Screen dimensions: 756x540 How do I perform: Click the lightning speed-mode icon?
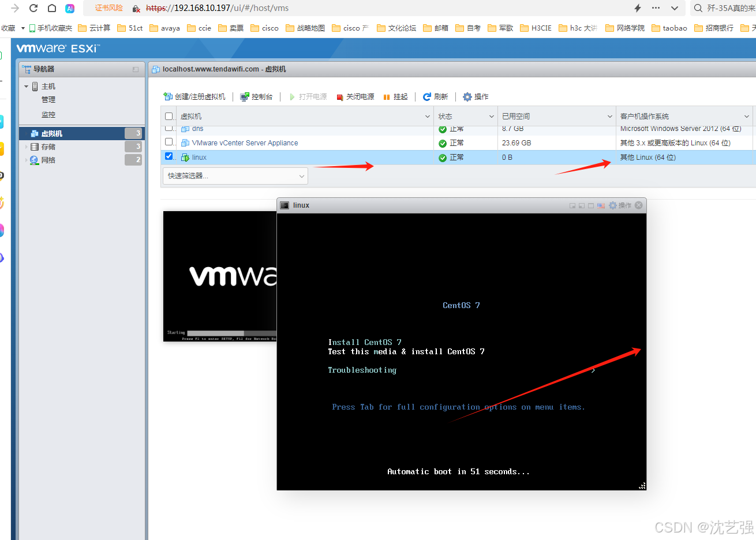(x=638, y=8)
